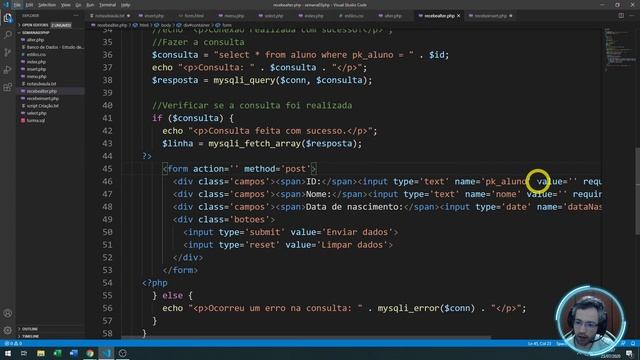Open the Terminal menu
640x360 pixels.
point(107,5)
